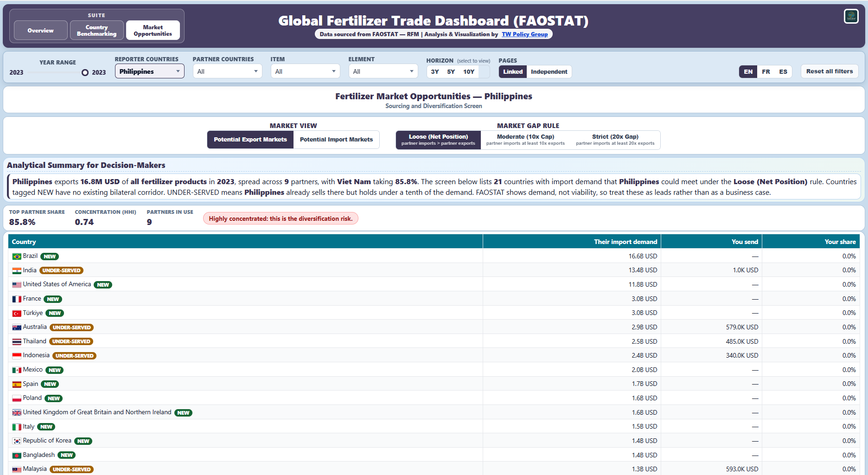This screenshot has width=868, height=475.
Task: Click the NEW badge beside Republic of Korea
Action: (x=83, y=441)
